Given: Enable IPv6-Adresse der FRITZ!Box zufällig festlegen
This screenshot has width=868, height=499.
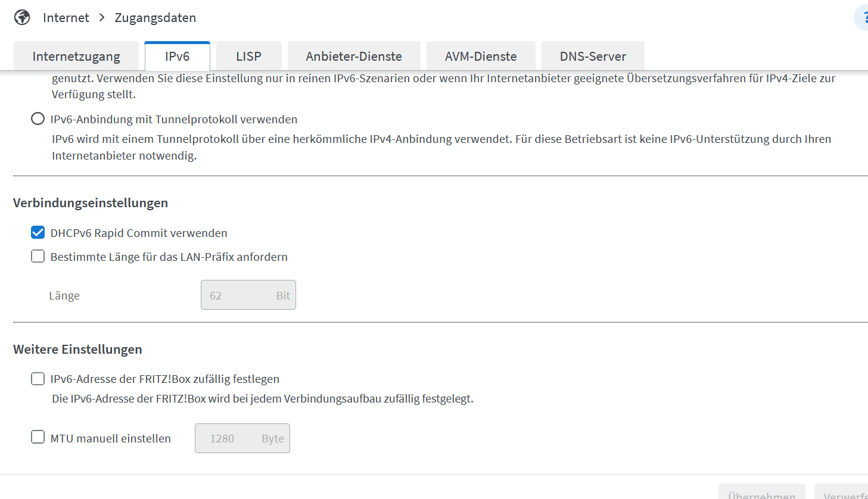Looking at the screenshot, I should pos(38,379).
